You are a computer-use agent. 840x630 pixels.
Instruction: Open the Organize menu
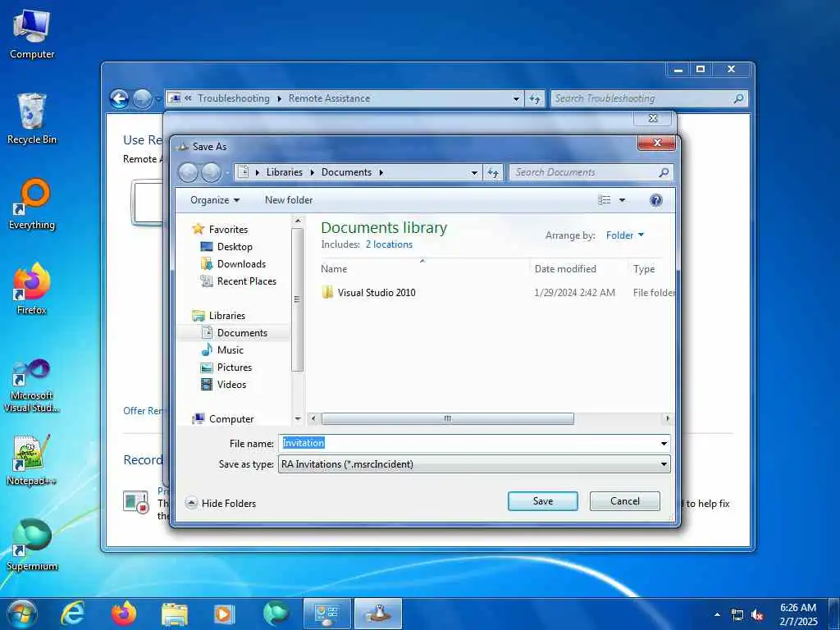point(215,200)
